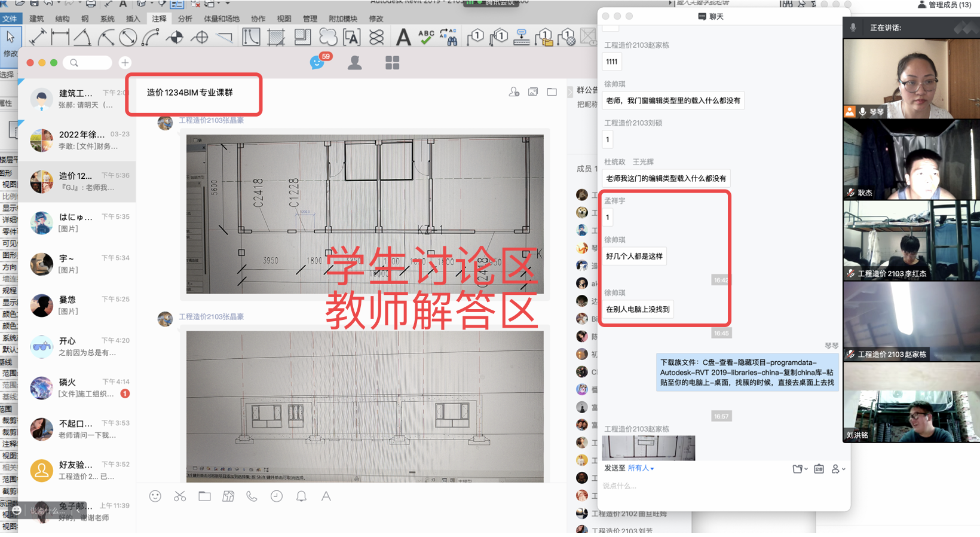Click the search box in chat sidebar
Screen dimensions: 980x537
click(x=90, y=63)
